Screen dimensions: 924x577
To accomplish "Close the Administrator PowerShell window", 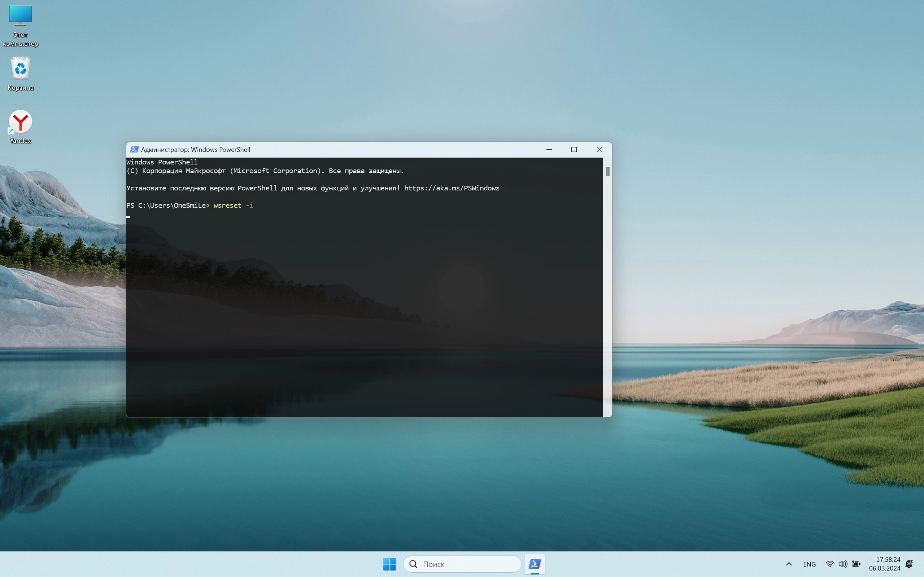I will pos(600,149).
